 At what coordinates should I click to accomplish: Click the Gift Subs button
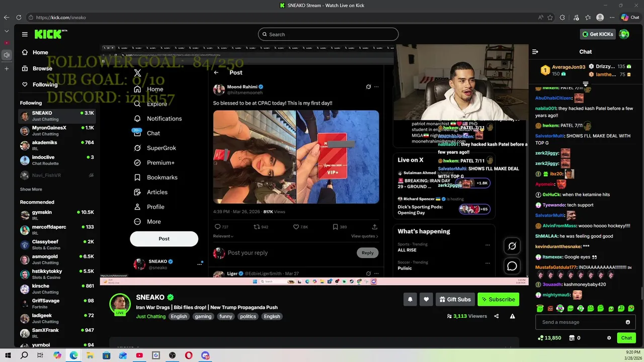click(x=455, y=299)
